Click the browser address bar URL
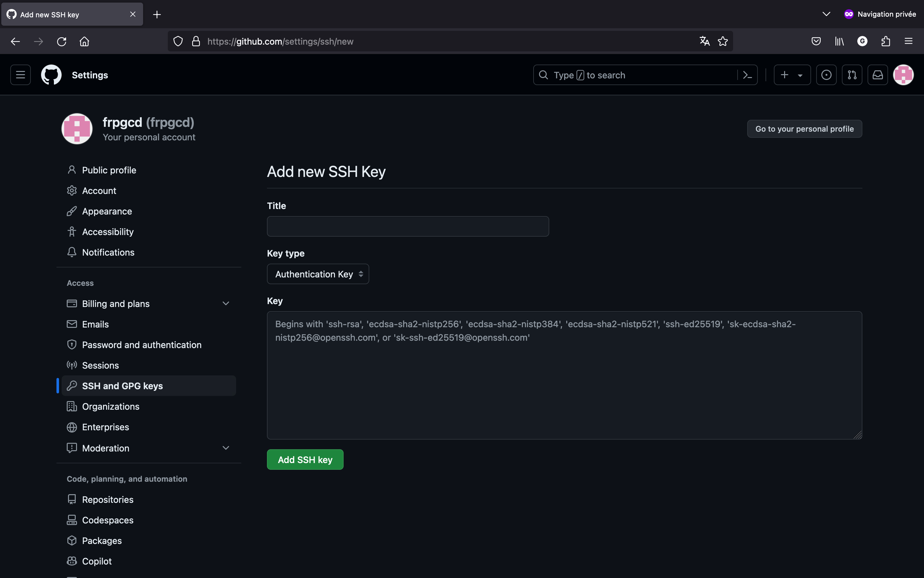The height and width of the screenshot is (578, 924). coord(280,41)
